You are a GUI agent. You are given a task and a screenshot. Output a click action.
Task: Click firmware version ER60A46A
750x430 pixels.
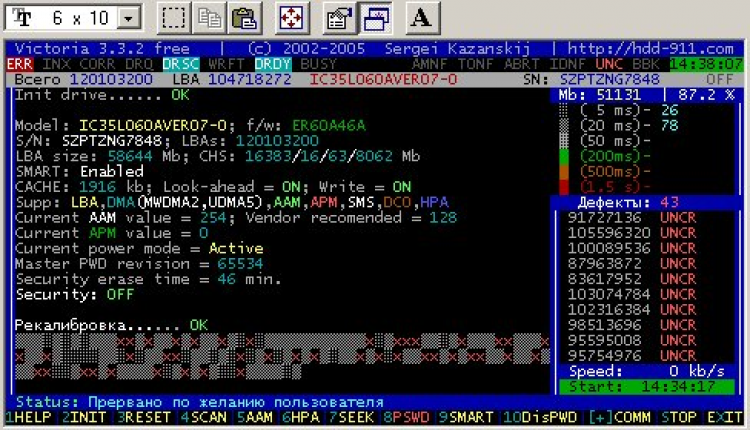tap(329, 125)
